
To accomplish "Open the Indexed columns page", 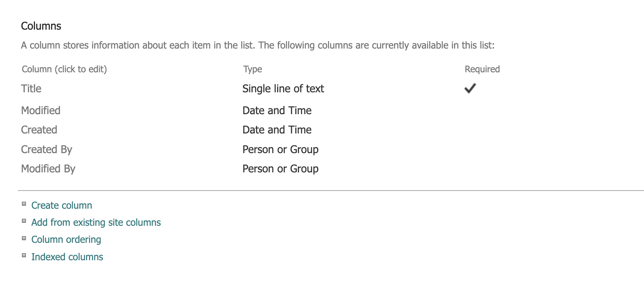I will tap(67, 257).
